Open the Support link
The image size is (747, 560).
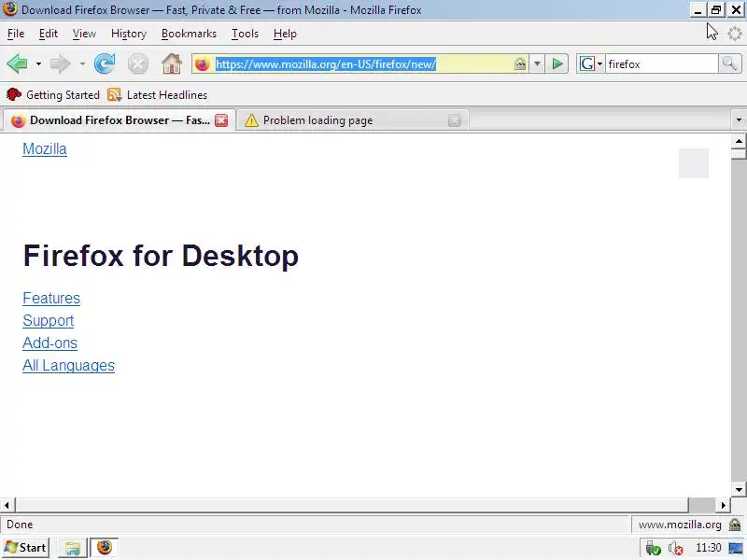(49, 320)
